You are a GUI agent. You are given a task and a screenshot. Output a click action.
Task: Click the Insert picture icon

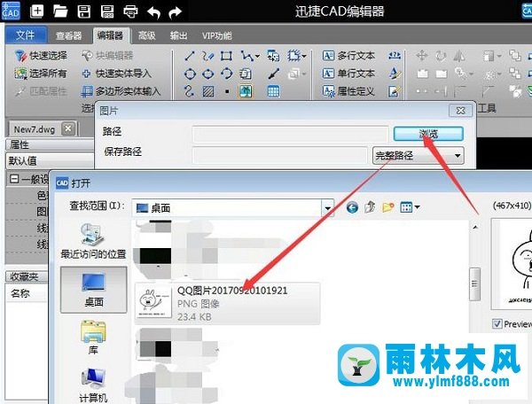(x=245, y=91)
